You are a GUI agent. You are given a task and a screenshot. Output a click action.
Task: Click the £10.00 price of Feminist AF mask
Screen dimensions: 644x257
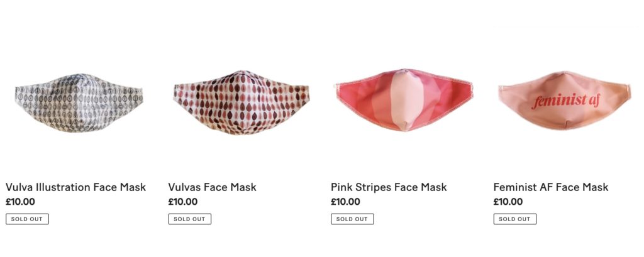(508, 202)
